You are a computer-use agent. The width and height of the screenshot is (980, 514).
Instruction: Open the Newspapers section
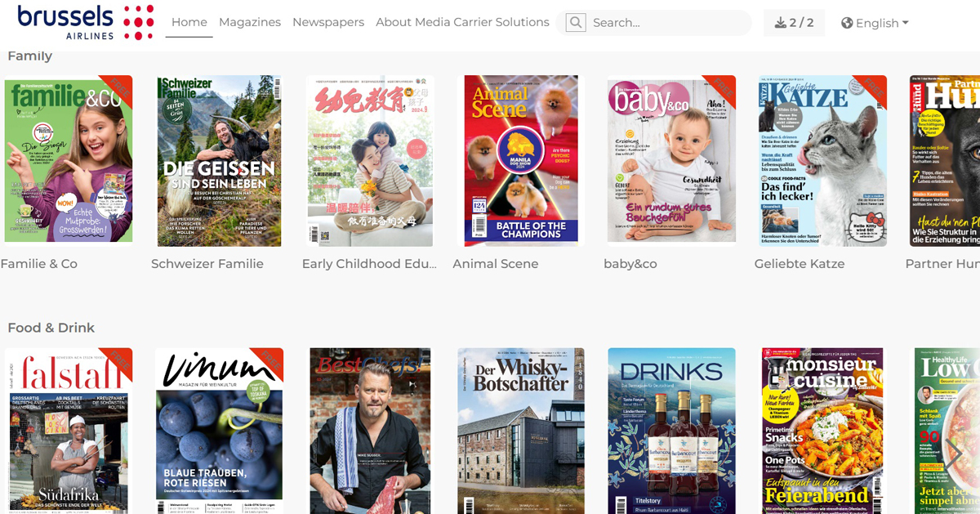pyautogui.click(x=328, y=22)
